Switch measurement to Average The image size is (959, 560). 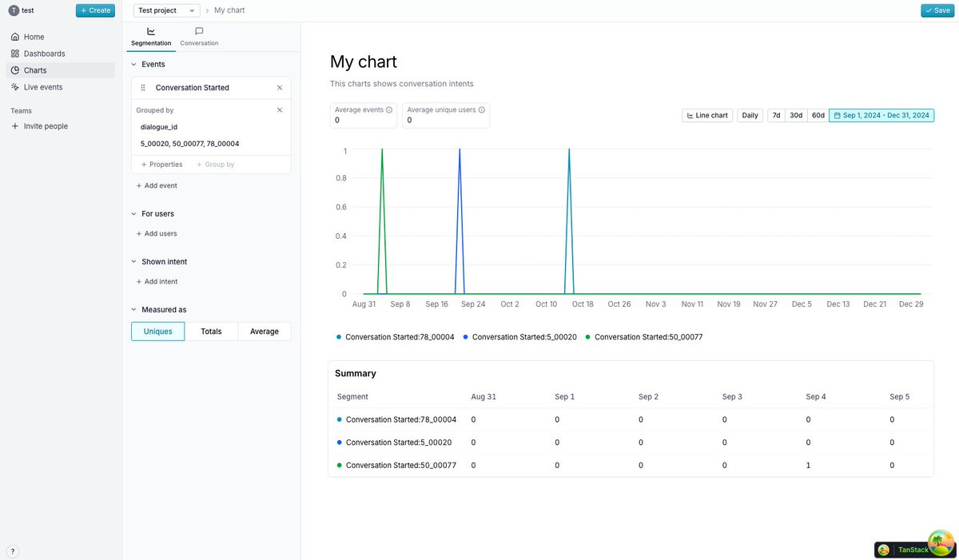pyautogui.click(x=265, y=332)
